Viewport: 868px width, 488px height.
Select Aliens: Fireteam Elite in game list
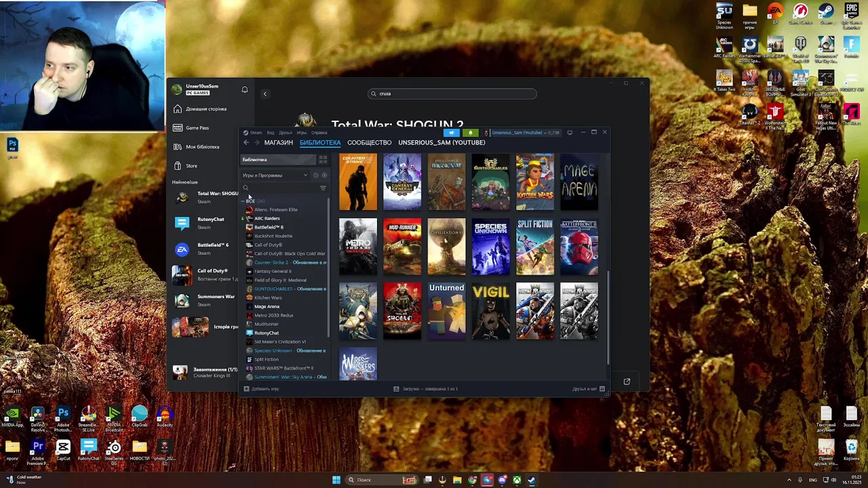pos(275,209)
